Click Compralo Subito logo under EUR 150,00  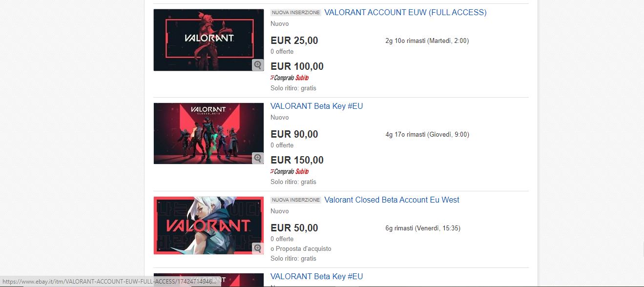pyautogui.click(x=290, y=171)
